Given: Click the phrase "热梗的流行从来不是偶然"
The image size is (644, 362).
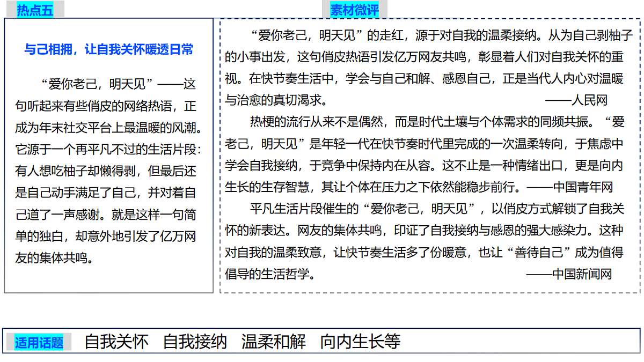Looking at the screenshot, I should pos(318,122).
